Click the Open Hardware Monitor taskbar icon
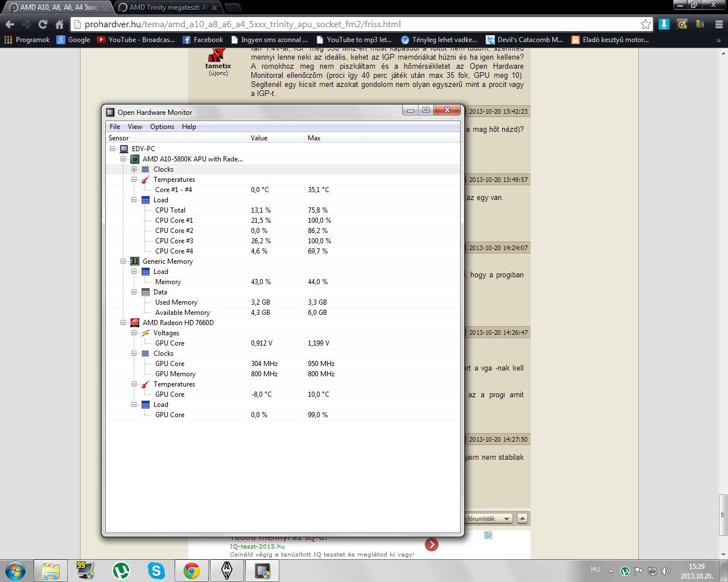 point(262,571)
